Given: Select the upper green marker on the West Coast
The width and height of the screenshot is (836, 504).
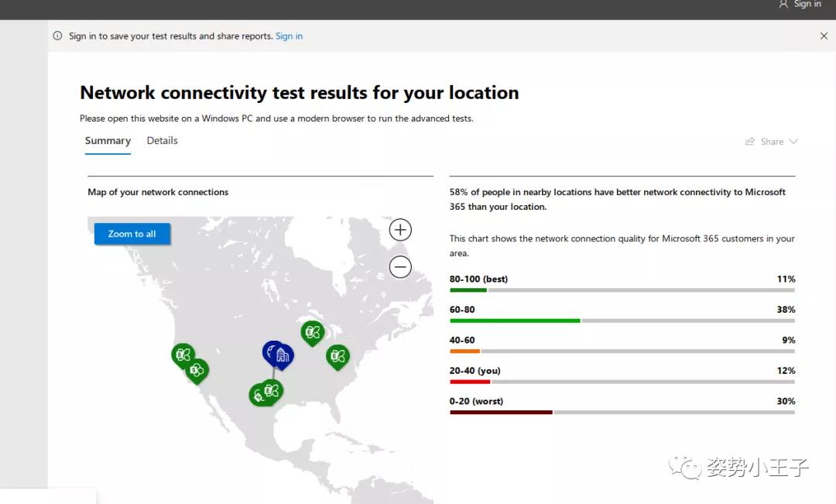Looking at the screenshot, I should 183,355.
